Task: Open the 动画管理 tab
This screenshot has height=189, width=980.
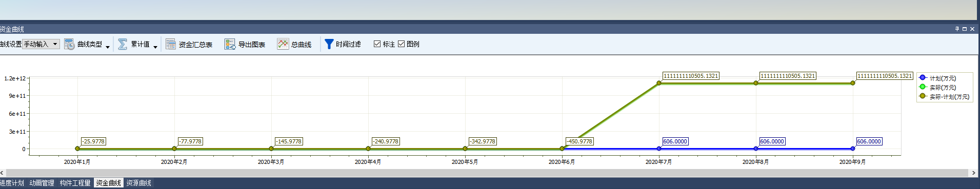Action: 42,183
